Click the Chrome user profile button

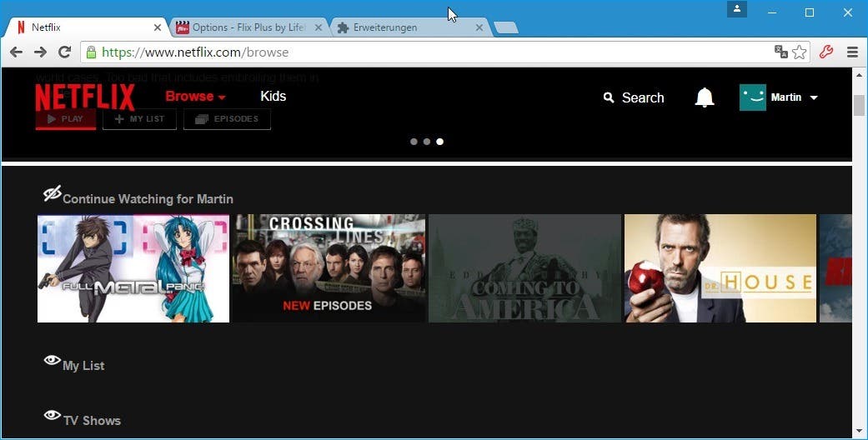pos(737,9)
